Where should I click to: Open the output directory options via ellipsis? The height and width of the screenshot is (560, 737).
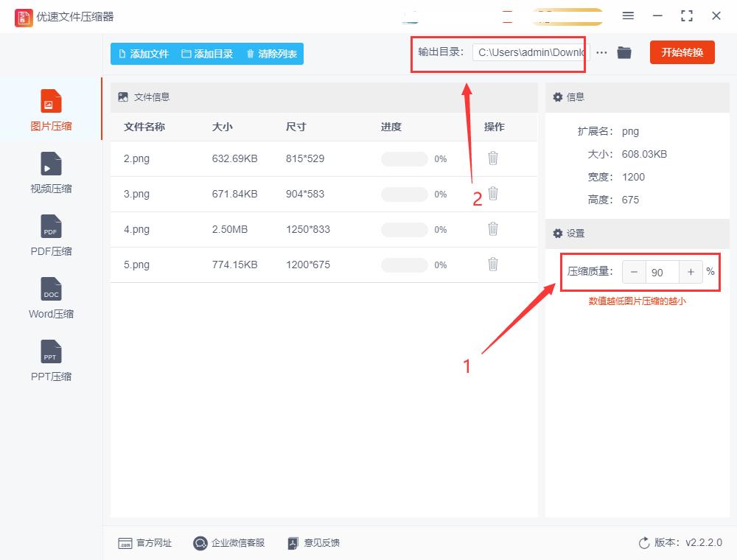[x=601, y=52]
